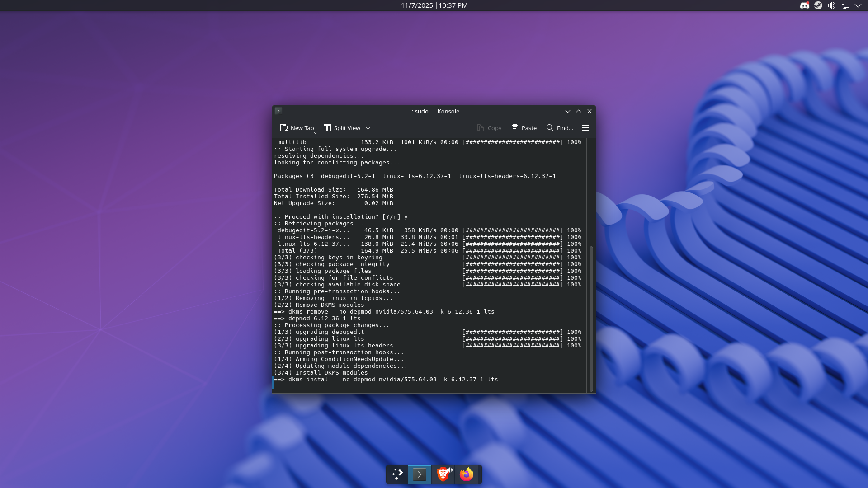The width and height of the screenshot is (868, 488).
Task: Minimize the Konsole window
Action: pos(568,111)
